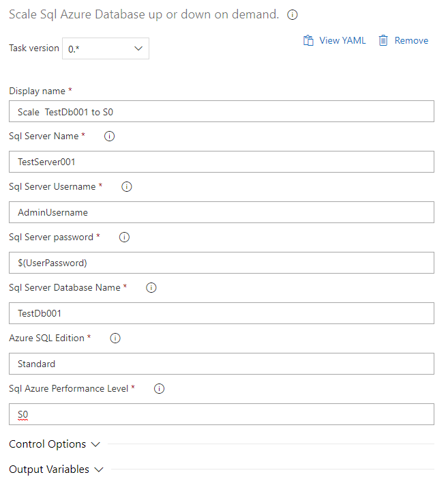The height and width of the screenshot is (492, 448).
Task: Show info for Sql Server password
Action: coord(125,237)
